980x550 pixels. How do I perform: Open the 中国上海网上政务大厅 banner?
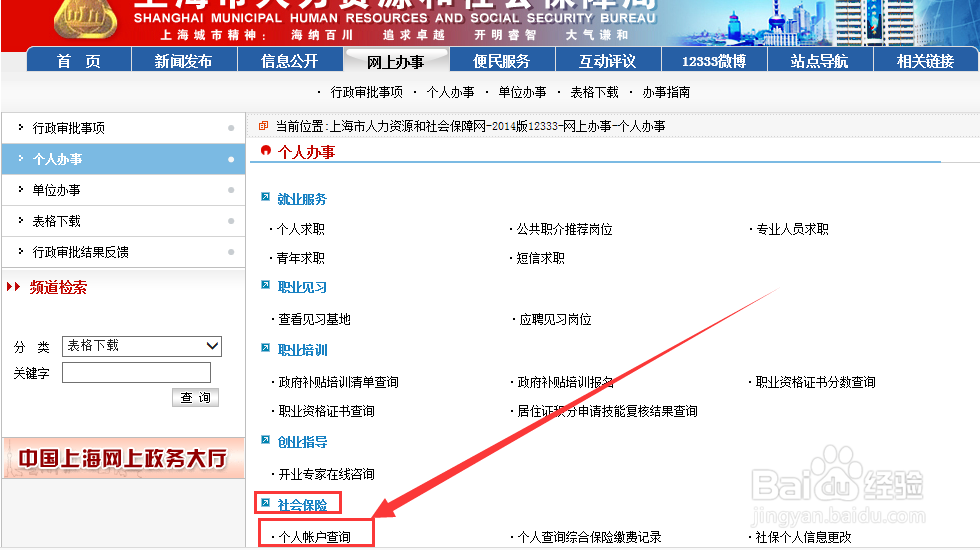point(124,458)
